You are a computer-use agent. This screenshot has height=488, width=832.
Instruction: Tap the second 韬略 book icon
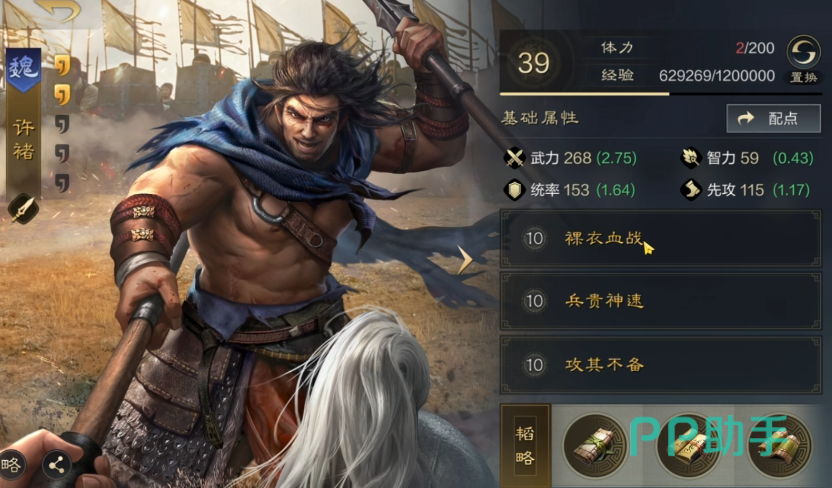click(688, 447)
